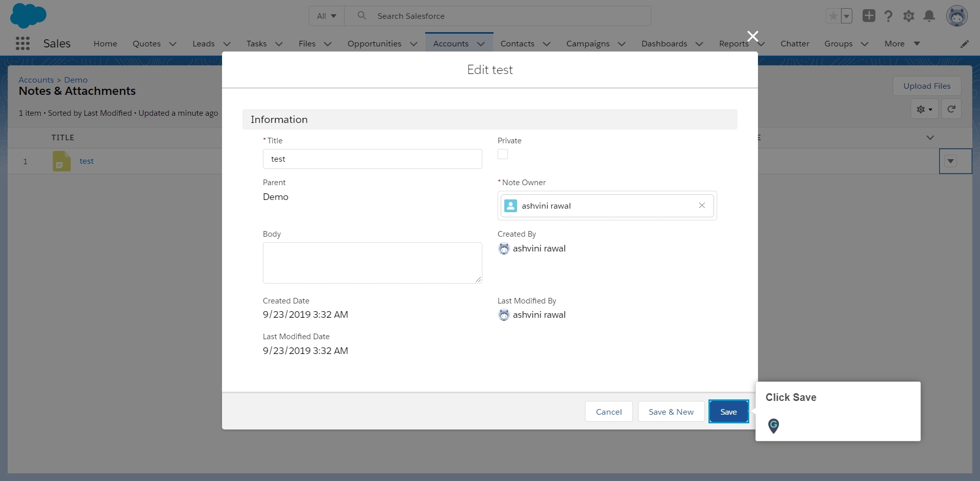Remove ashvini rawal from Note Owner lookup
This screenshot has width=980, height=481.
(702, 206)
